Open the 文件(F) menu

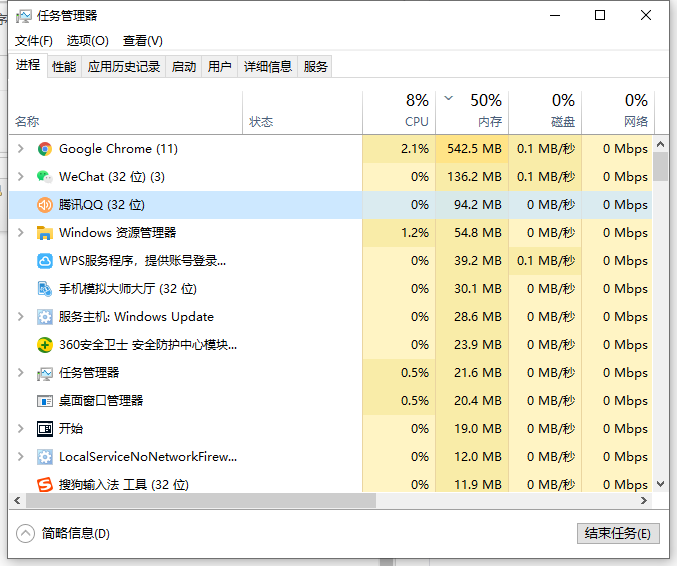(x=34, y=41)
